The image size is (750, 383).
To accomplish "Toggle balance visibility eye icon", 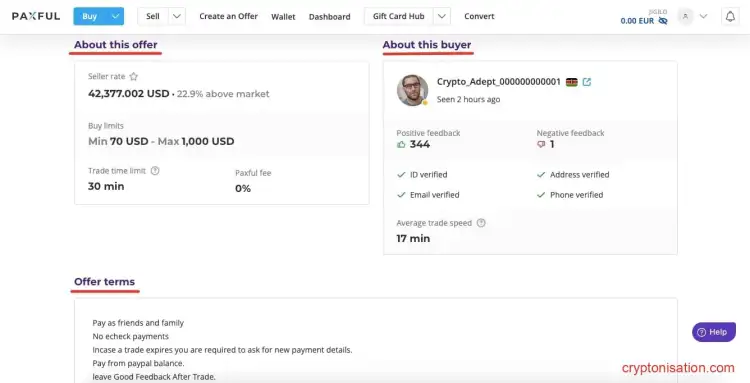I will (x=663, y=21).
